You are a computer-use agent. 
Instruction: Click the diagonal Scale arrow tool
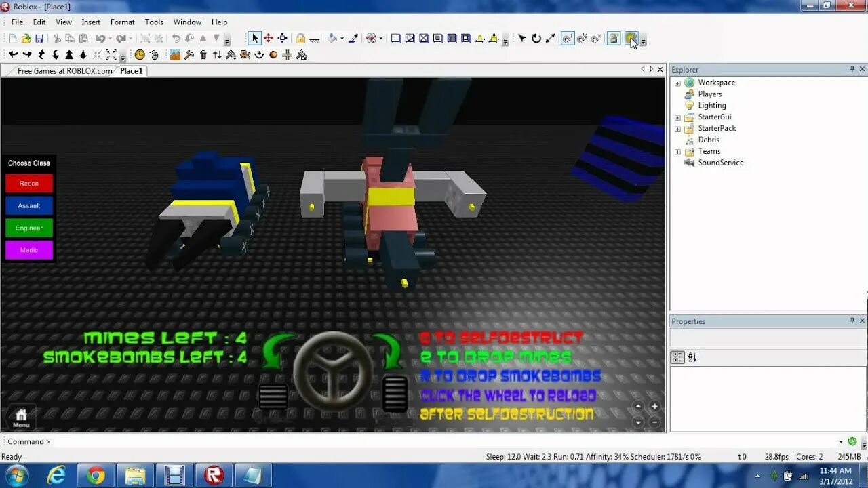pos(550,39)
